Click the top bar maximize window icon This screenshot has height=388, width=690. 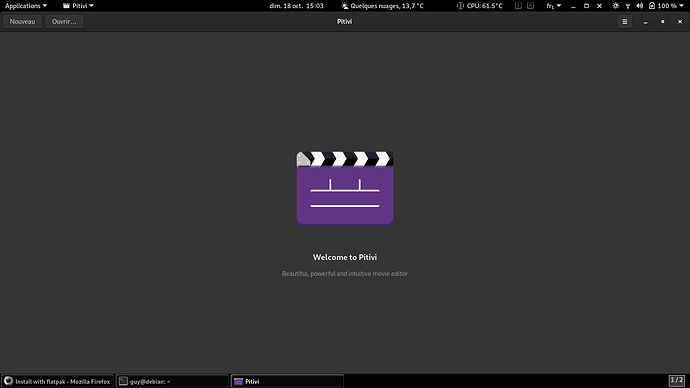point(586,6)
